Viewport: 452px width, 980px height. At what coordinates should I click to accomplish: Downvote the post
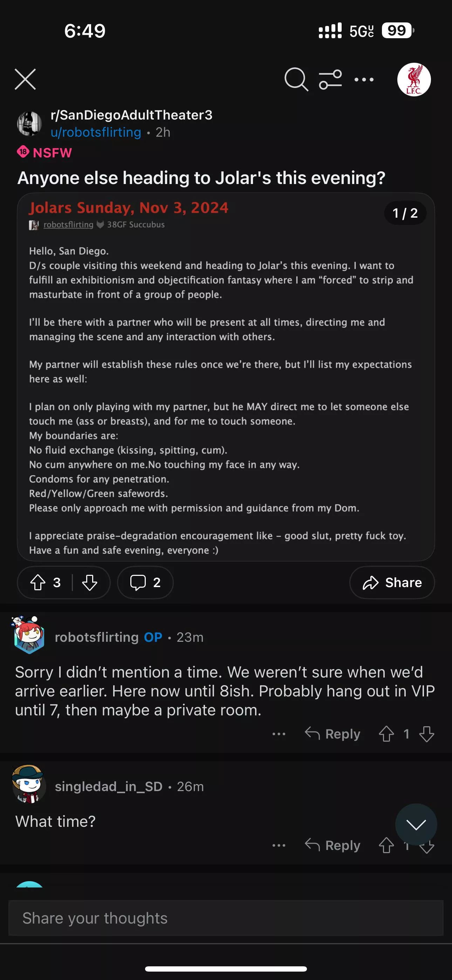[x=90, y=582]
